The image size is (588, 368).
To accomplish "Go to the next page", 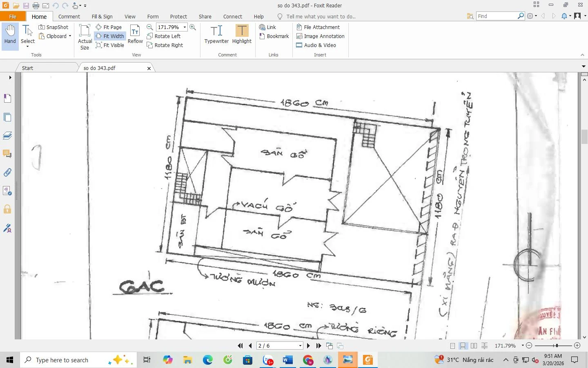I will [x=308, y=346].
